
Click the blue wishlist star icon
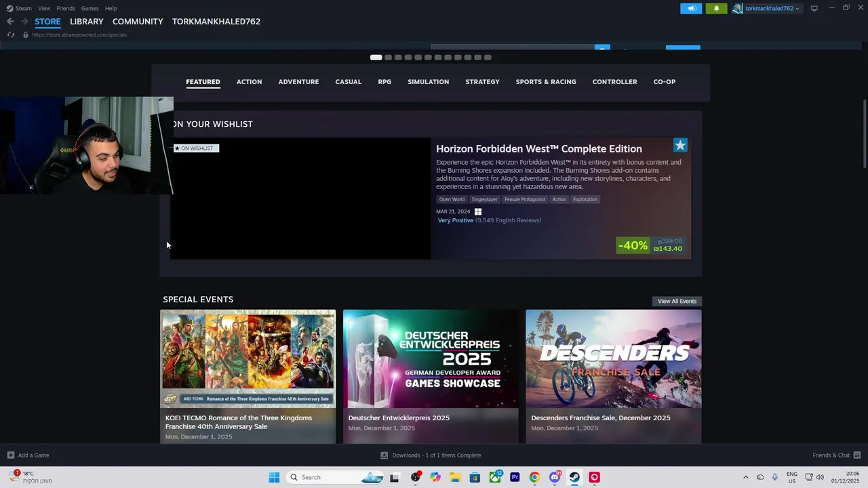(680, 145)
